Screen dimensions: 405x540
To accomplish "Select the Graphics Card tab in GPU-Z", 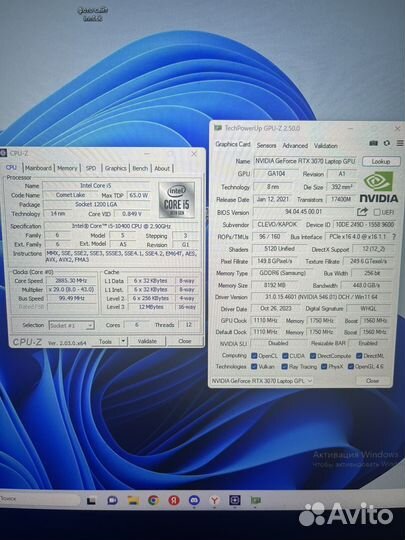I will (233, 144).
